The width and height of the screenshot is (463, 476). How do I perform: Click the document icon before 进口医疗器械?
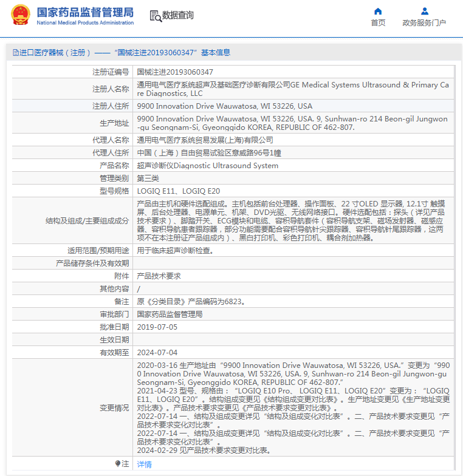(x=16, y=53)
